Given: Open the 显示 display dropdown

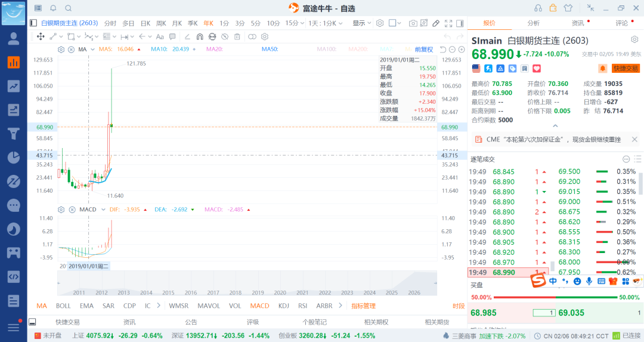Looking at the screenshot, I should 361,23.
